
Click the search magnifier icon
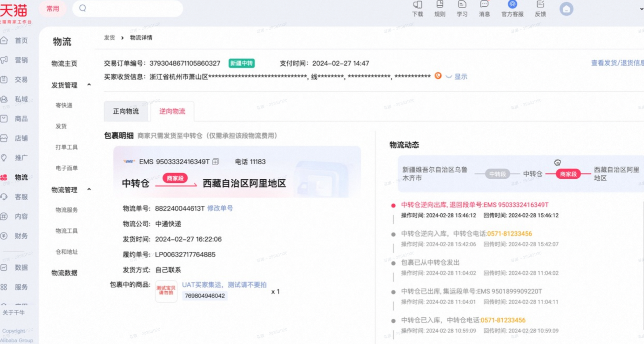pos(83,8)
